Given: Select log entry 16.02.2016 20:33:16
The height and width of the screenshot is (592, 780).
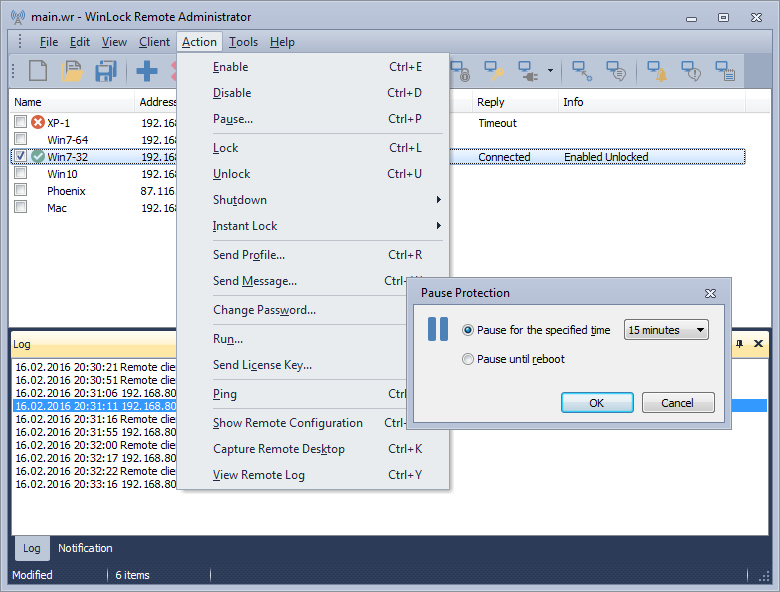Looking at the screenshot, I should pyautogui.click(x=95, y=484).
